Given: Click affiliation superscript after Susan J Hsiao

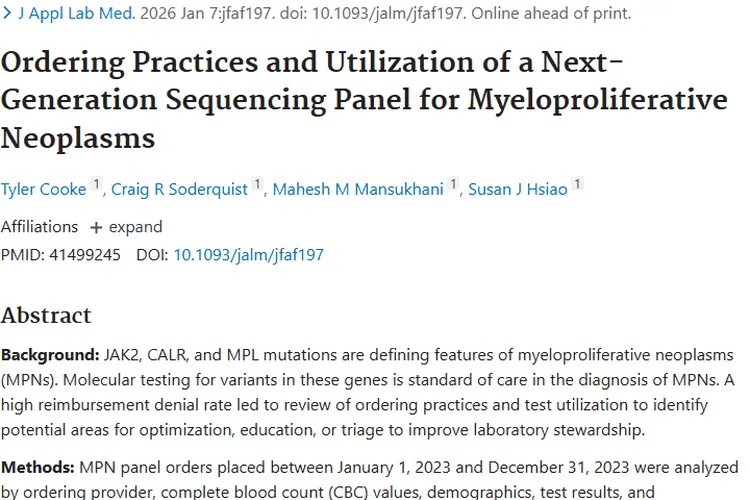Looking at the screenshot, I should click(578, 185).
